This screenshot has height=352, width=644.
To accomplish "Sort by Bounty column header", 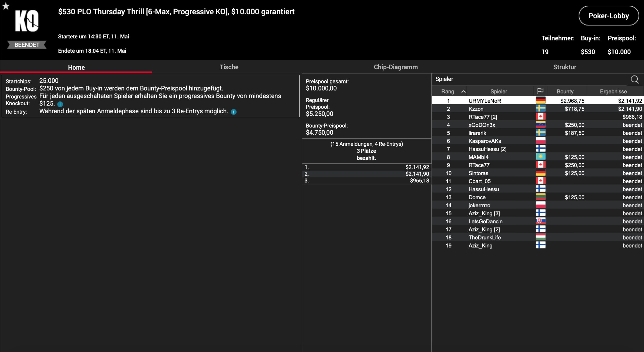I will [x=565, y=91].
